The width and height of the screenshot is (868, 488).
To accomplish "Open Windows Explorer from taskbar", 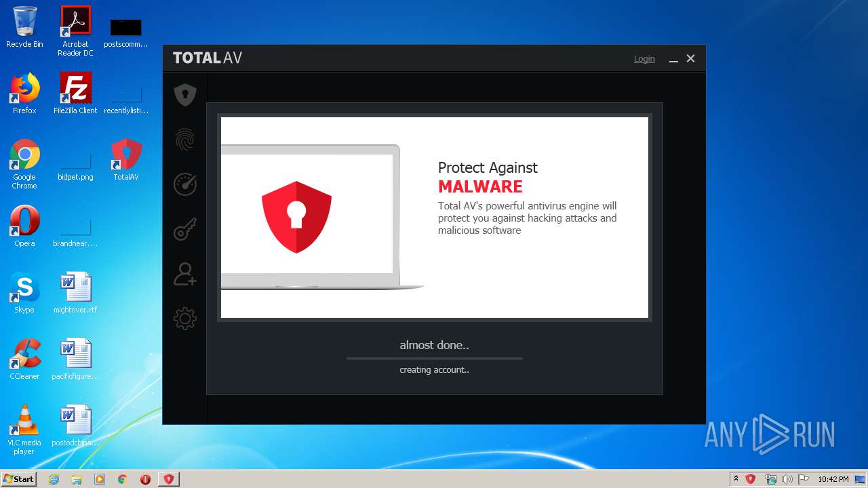I will (x=77, y=479).
